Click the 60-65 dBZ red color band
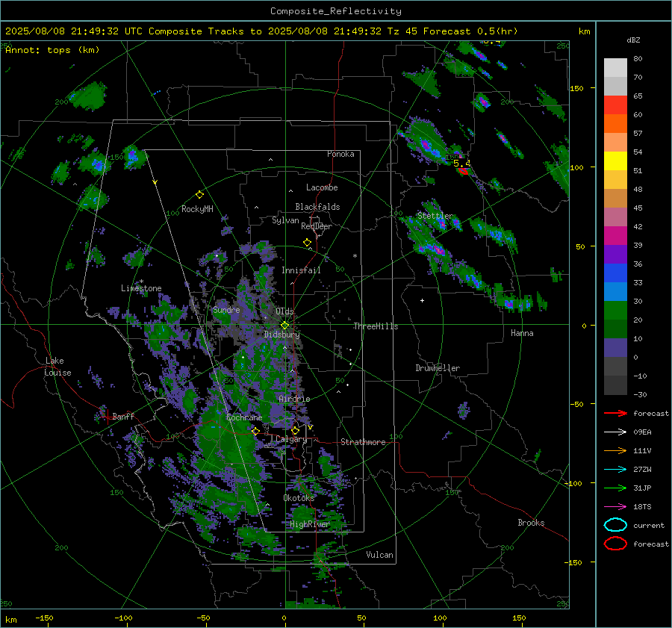The image size is (672, 628). click(615, 105)
